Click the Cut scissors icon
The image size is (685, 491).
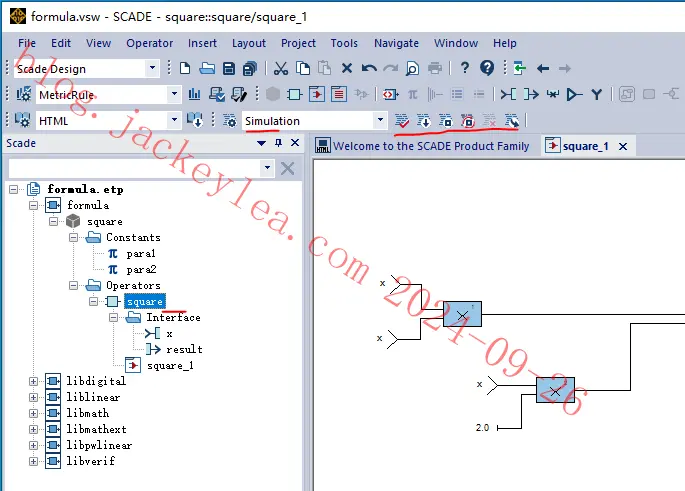point(281,69)
